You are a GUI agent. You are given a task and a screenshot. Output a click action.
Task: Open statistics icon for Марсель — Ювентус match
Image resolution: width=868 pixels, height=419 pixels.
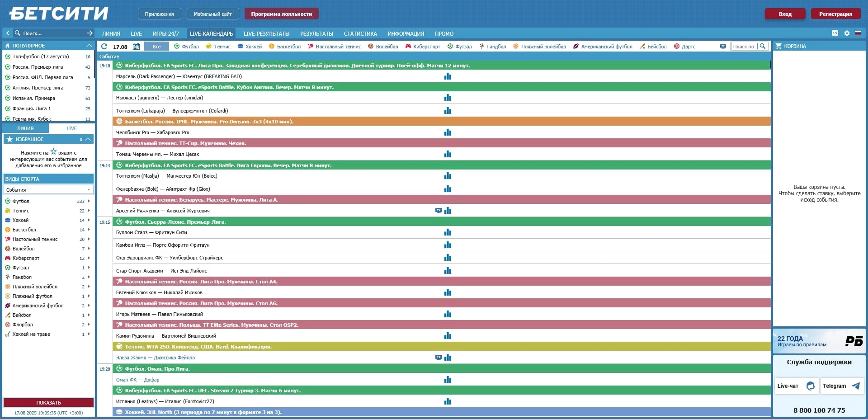click(x=448, y=76)
